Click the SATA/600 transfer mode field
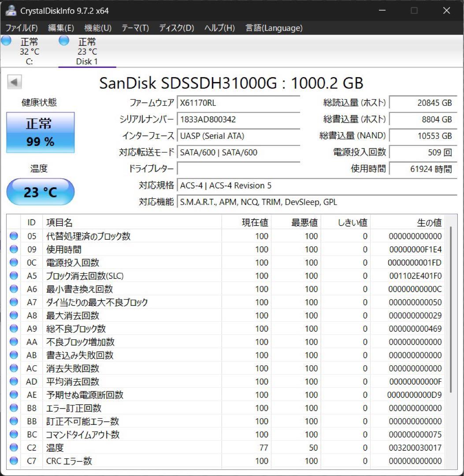This screenshot has height=476, width=464. pos(238,152)
